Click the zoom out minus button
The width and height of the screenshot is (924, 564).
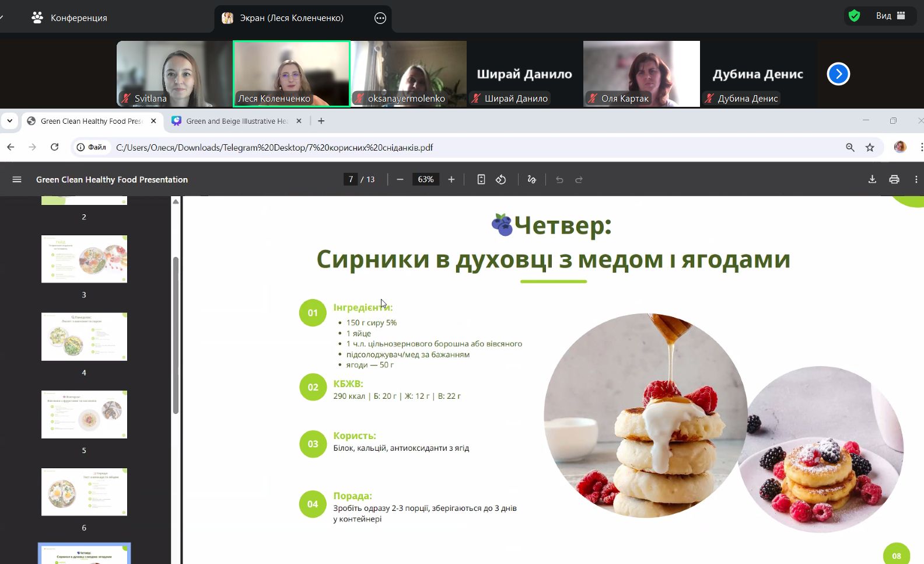[x=400, y=180]
